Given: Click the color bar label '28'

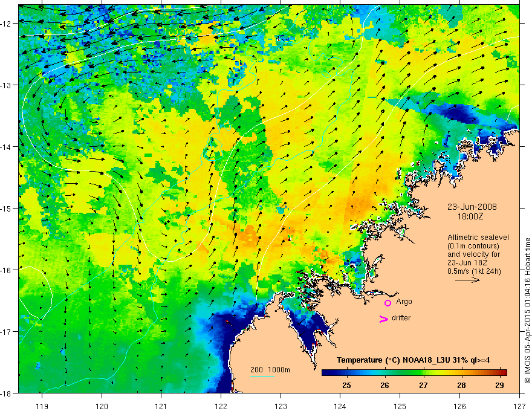Looking at the screenshot, I should coord(461,385).
